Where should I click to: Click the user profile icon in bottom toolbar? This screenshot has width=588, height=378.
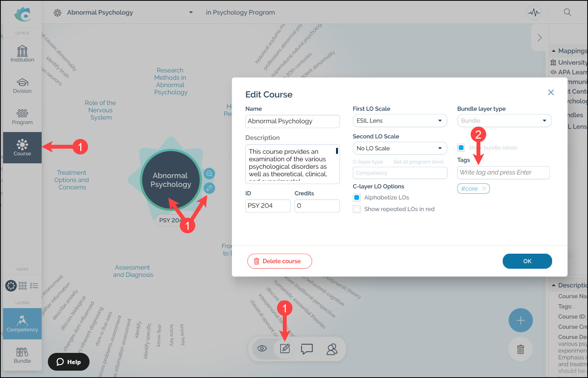coord(332,349)
